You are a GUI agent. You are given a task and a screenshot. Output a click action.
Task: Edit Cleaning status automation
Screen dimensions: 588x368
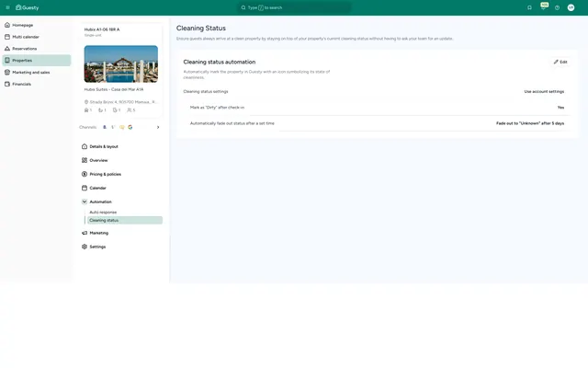[560, 62]
